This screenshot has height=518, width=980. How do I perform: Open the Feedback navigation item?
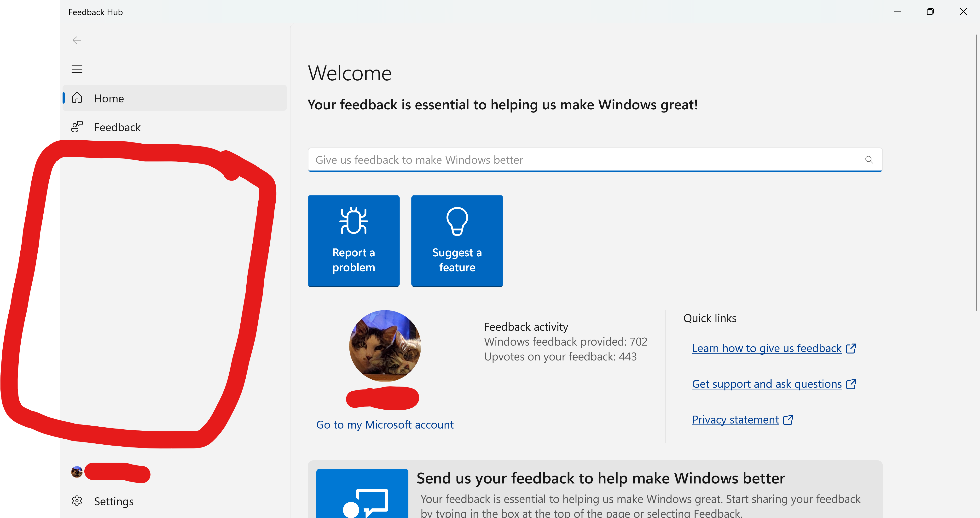[175, 127]
